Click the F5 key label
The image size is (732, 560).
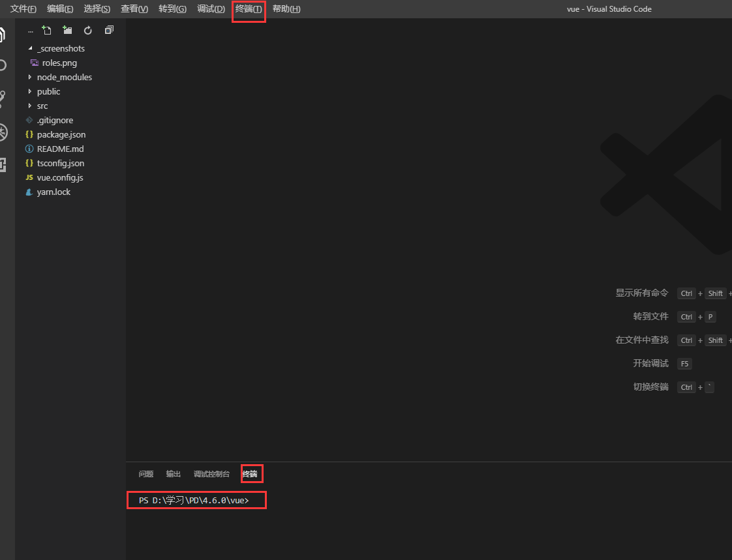[x=684, y=364]
